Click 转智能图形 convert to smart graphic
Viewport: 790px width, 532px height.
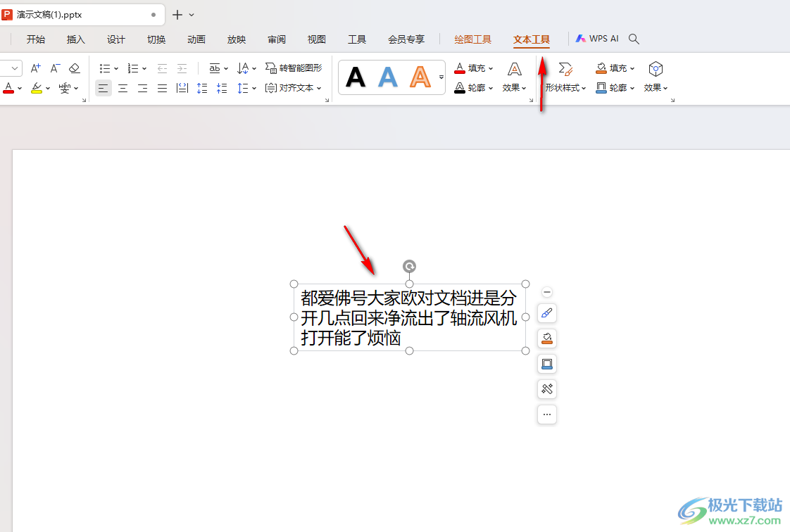click(294, 68)
